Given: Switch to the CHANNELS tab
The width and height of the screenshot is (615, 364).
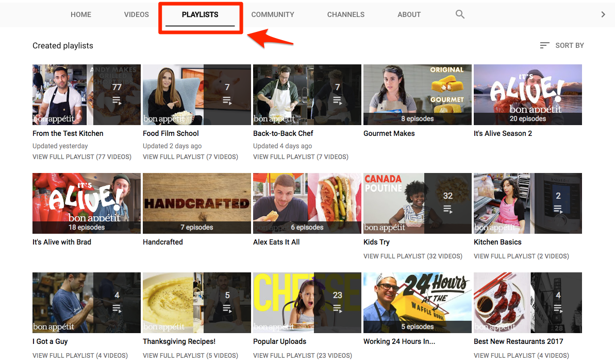Looking at the screenshot, I should pyautogui.click(x=346, y=14).
